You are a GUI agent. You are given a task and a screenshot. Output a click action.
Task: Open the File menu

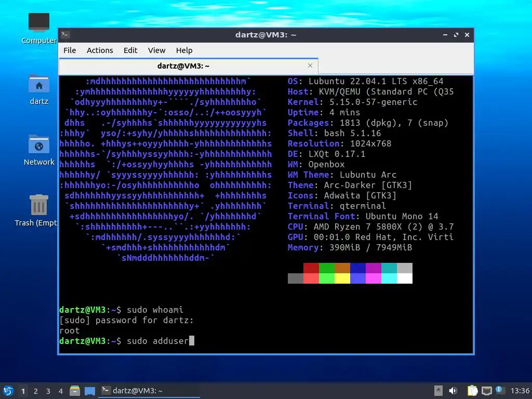coord(70,50)
